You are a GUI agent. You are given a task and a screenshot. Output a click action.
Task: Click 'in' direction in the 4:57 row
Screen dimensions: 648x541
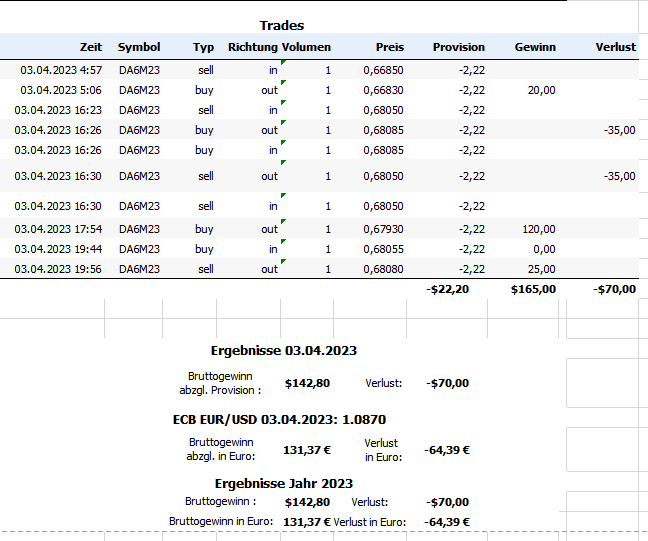tap(273, 70)
